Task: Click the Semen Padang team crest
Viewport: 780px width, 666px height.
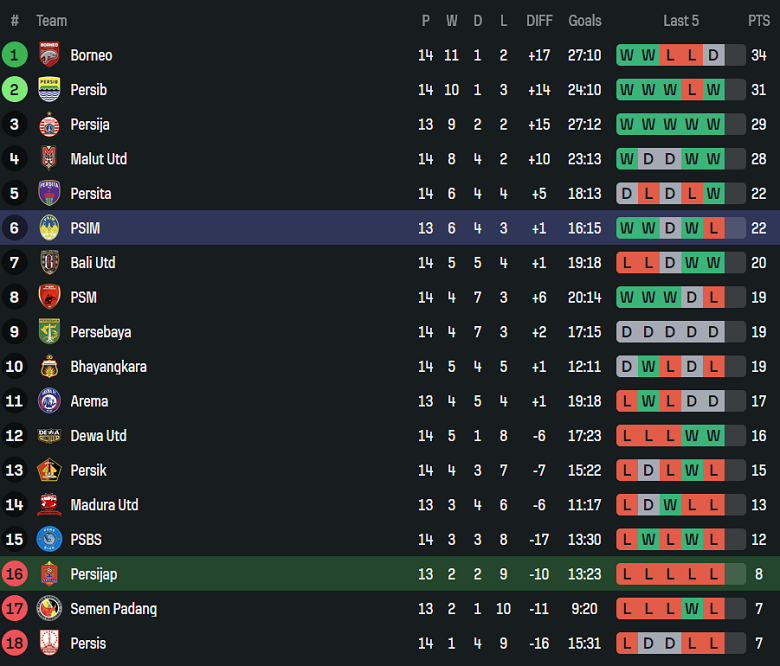Action: pos(49,609)
